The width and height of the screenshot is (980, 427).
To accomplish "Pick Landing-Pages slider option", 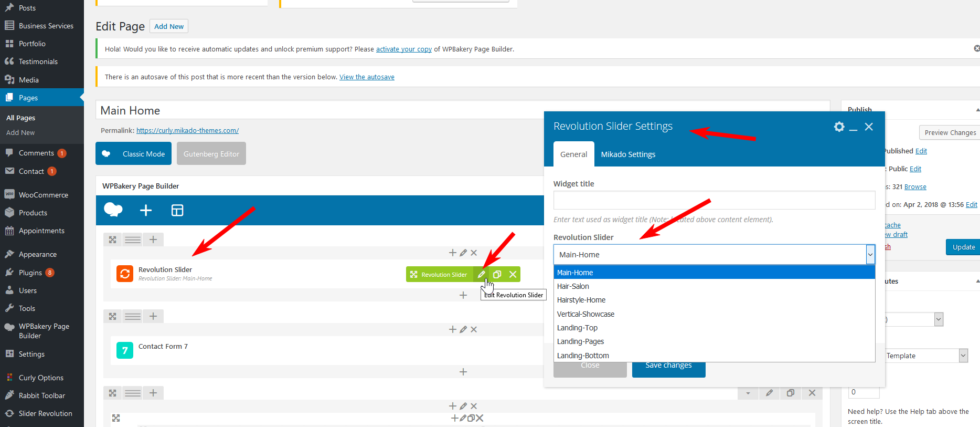I will (714, 341).
